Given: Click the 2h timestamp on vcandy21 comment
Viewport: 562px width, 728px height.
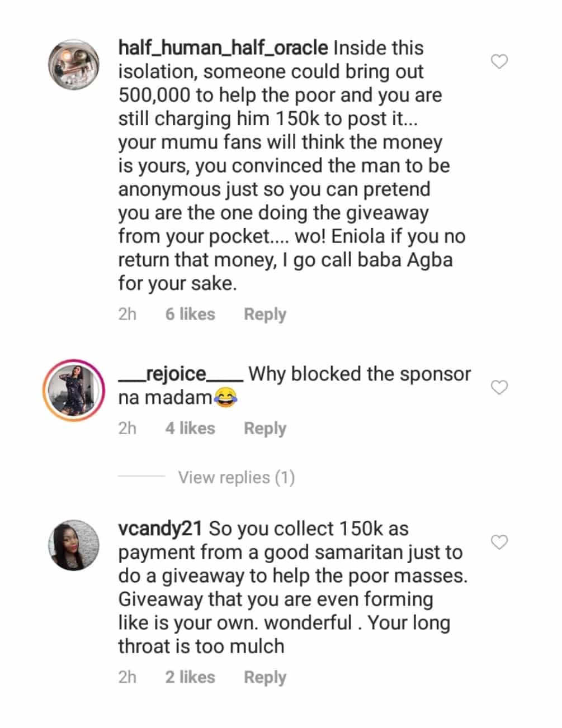Looking at the screenshot, I should point(127,677).
